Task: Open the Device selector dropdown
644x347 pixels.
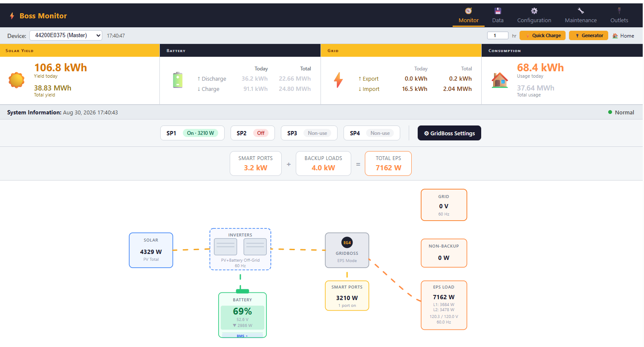Action: pyautogui.click(x=66, y=35)
